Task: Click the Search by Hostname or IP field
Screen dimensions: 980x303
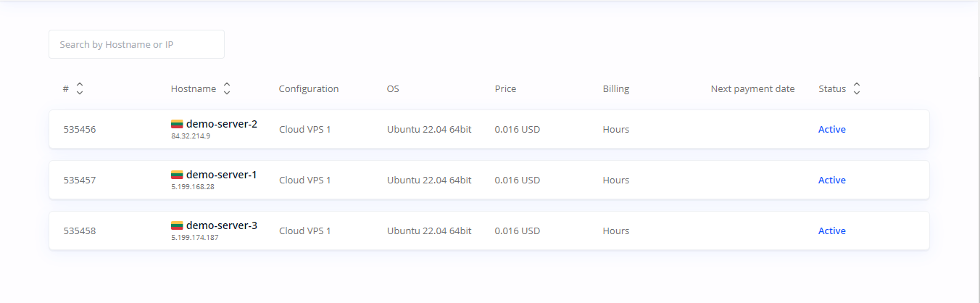Action: [x=136, y=44]
